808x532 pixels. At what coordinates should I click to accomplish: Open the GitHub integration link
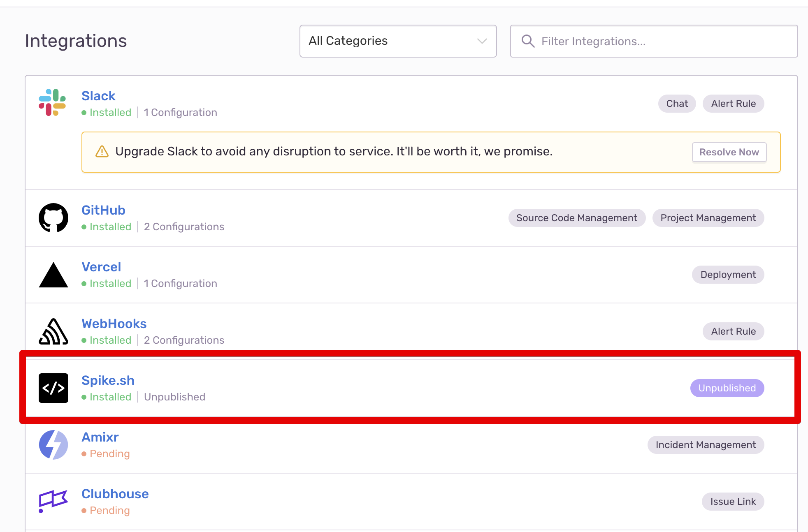(x=103, y=210)
